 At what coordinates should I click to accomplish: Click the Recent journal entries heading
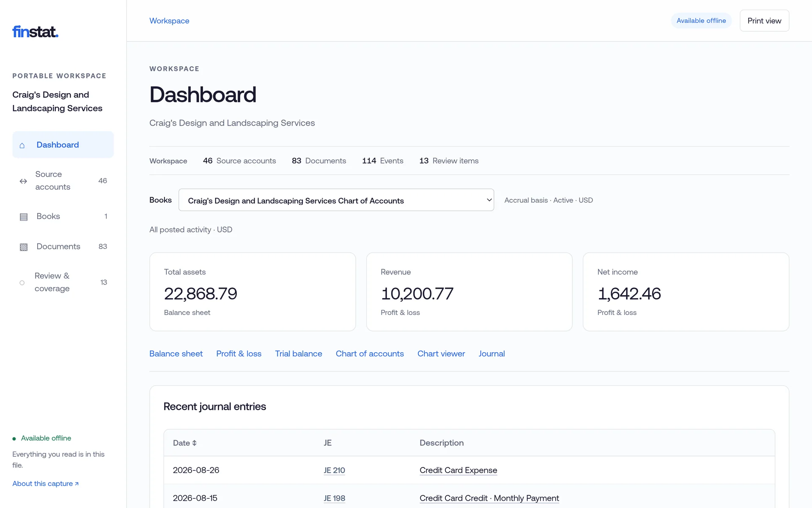(x=215, y=406)
